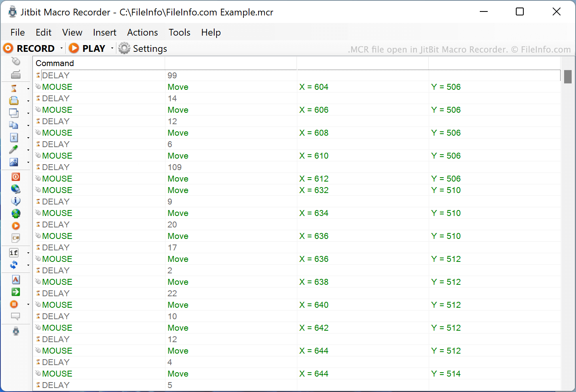The height and width of the screenshot is (392, 576).
Task: Insert a find-image command from the sidebar
Action: click(x=14, y=162)
